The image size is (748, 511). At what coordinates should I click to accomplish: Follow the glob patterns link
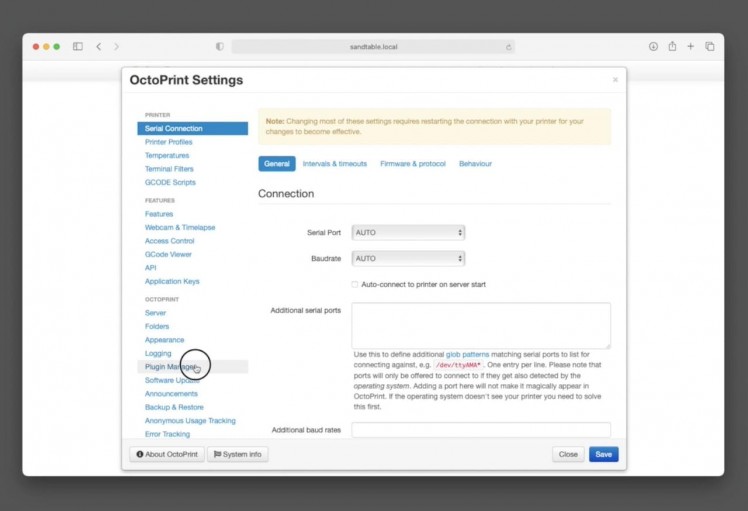pos(467,355)
